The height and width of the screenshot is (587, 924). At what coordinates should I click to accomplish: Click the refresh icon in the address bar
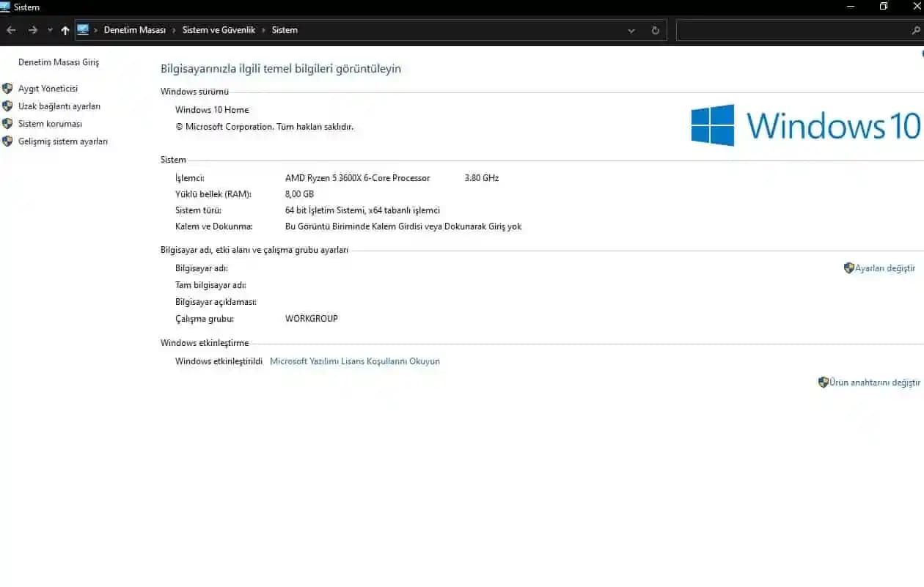point(655,30)
